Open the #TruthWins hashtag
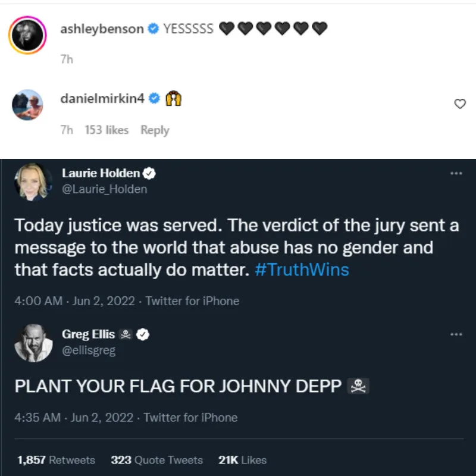This screenshot has width=476, height=476. (302, 270)
